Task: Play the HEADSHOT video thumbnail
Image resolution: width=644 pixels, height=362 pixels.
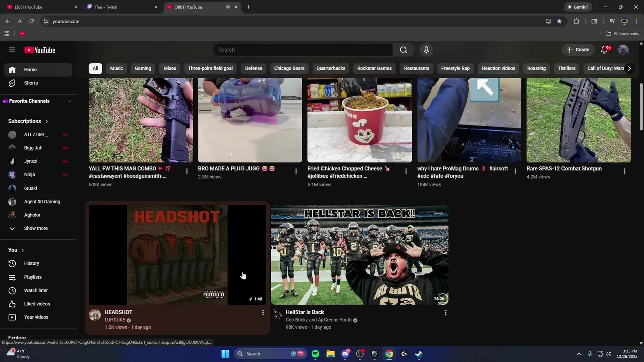Action: [177, 255]
